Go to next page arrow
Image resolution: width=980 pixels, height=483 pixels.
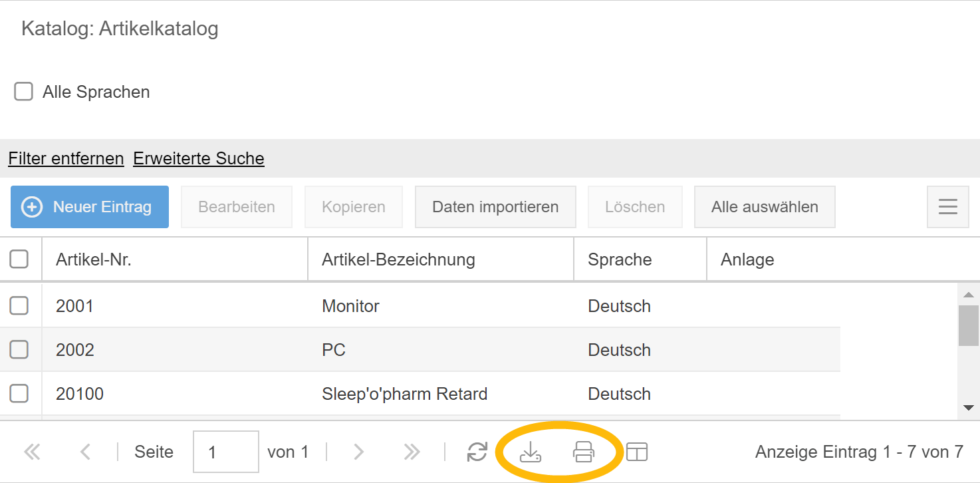tap(359, 452)
